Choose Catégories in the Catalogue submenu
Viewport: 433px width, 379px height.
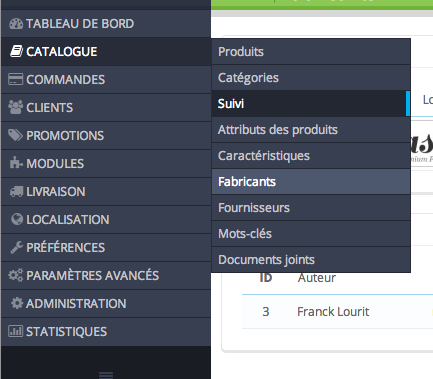coord(311,78)
